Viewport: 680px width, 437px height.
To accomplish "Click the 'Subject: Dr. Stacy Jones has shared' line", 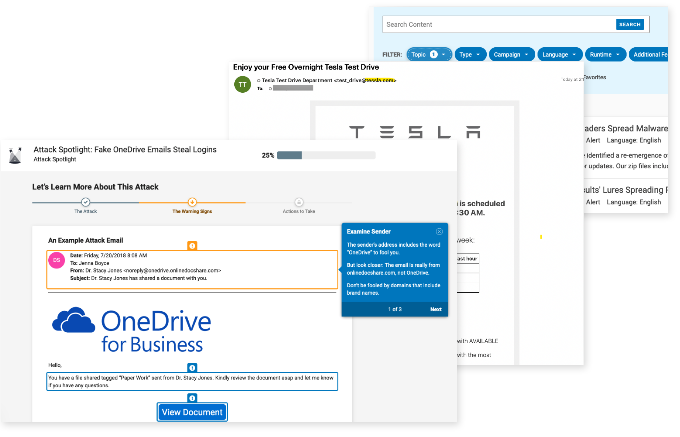I will tap(139, 278).
